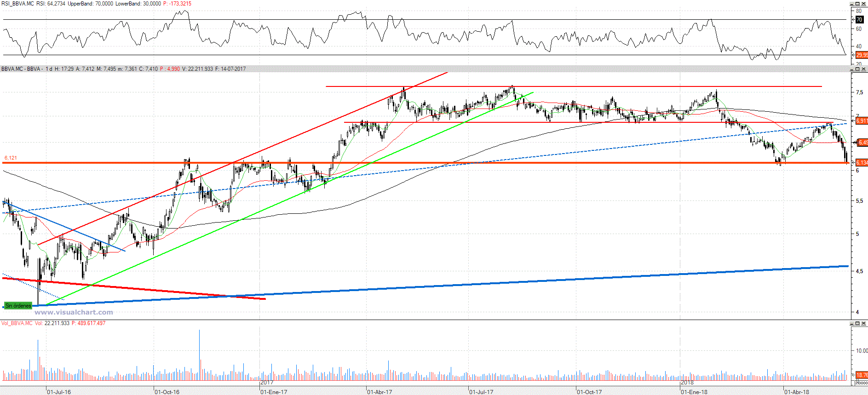Maximize the BBVA price chart panel
Viewport: 868px width, 395px height.
click(857, 69)
